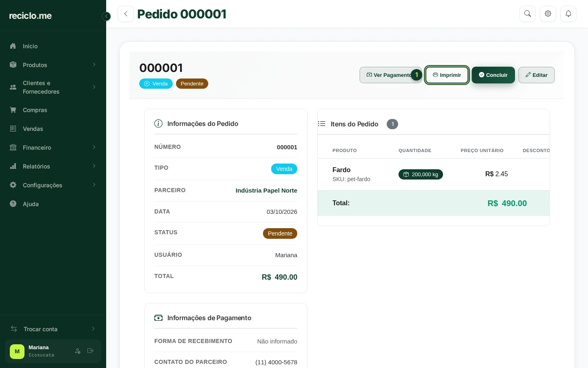Open partner Indústria Papel Norte
588x368 pixels.
[x=266, y=191]
